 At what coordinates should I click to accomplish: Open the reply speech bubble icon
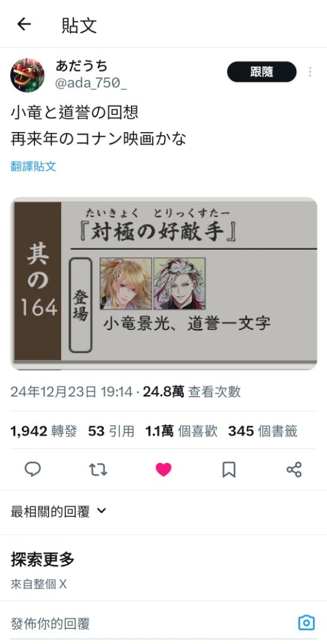pyautogui.click(x=33, y=469)
